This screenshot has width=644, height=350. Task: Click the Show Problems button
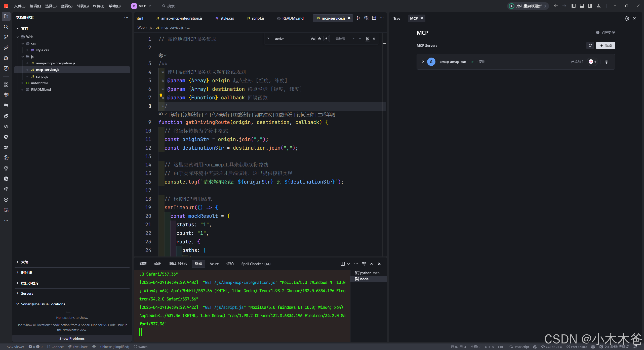click(x=72, y=338)
